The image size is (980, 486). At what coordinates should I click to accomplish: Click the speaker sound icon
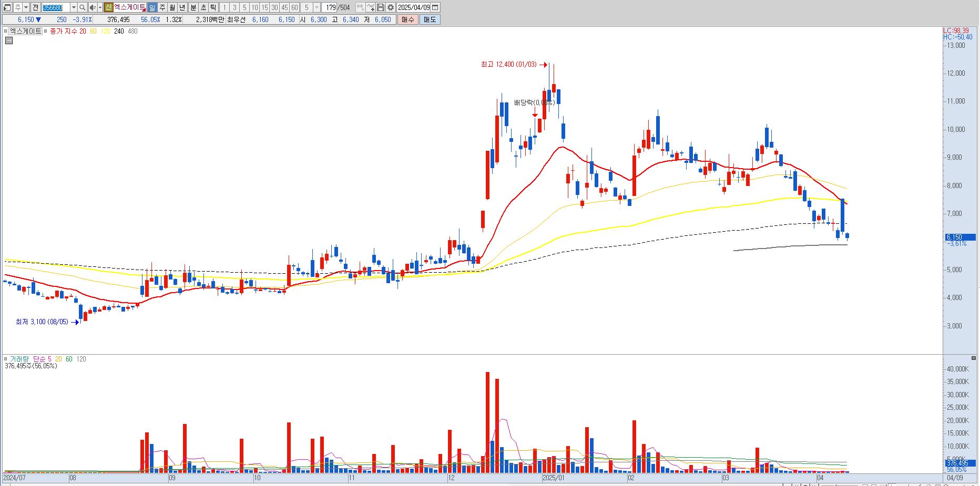pyautogui.click(x=93, y=7)
